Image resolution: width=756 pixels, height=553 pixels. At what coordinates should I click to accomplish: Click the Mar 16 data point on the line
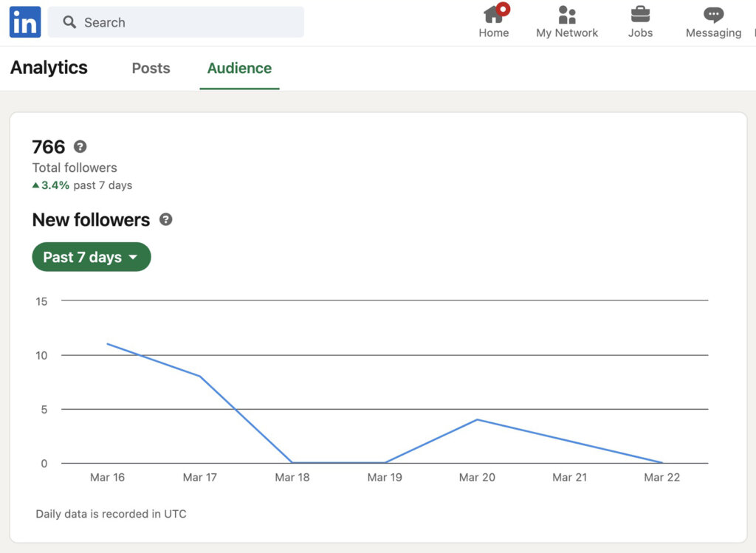tap(108, 343)
